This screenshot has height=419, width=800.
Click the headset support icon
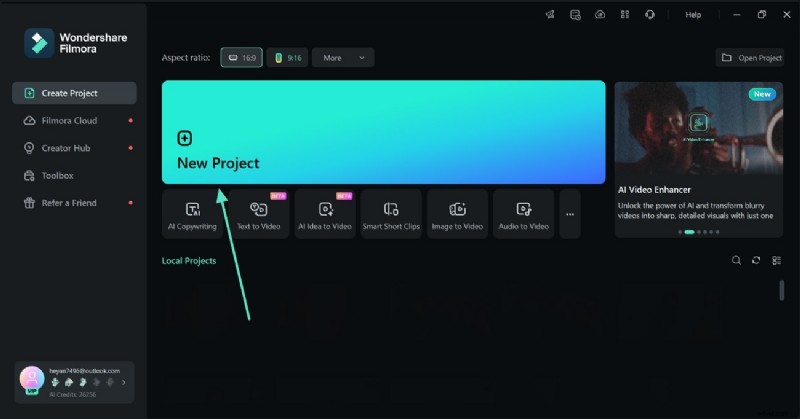point(650,15)
